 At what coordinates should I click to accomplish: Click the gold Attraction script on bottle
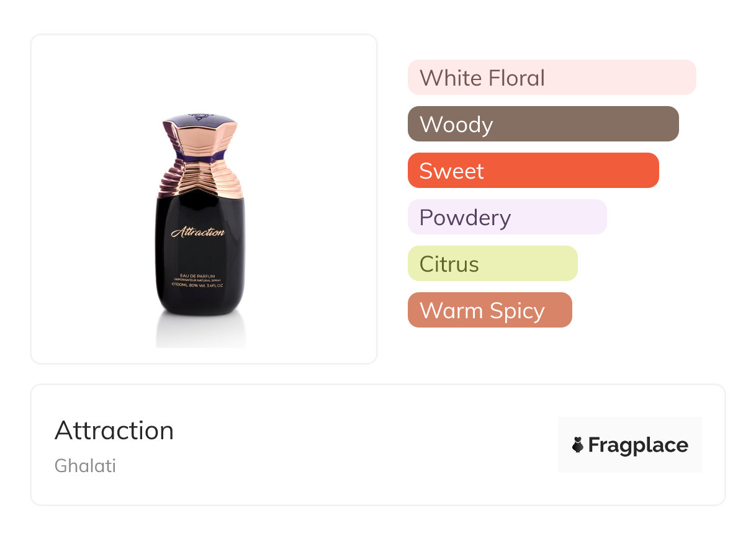pyautogui.click(x=198, y=233)
